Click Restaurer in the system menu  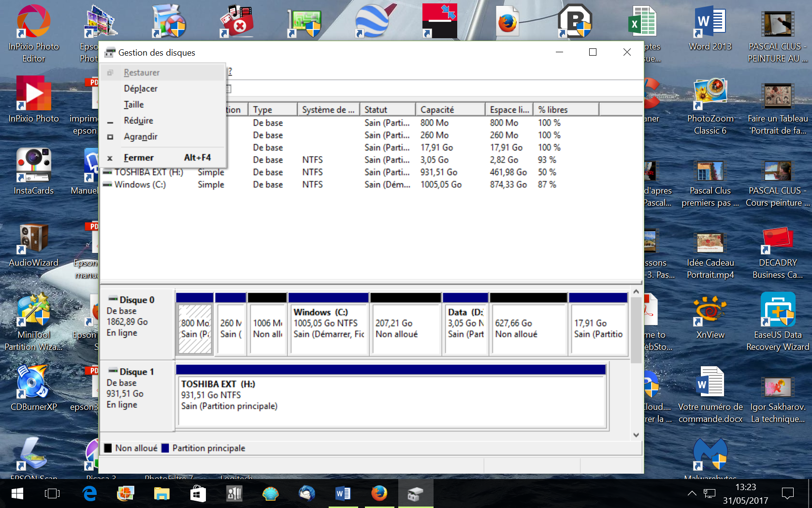tap(163, 73)
